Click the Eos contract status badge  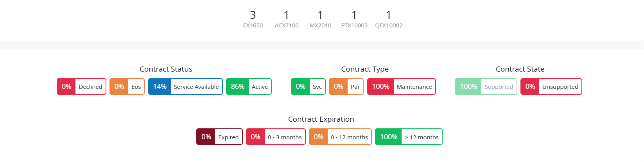pos(127,86)
